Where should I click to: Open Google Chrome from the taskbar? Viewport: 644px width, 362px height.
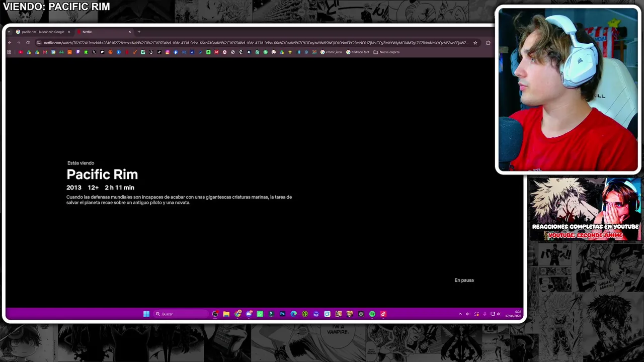[x=237, y=314]
